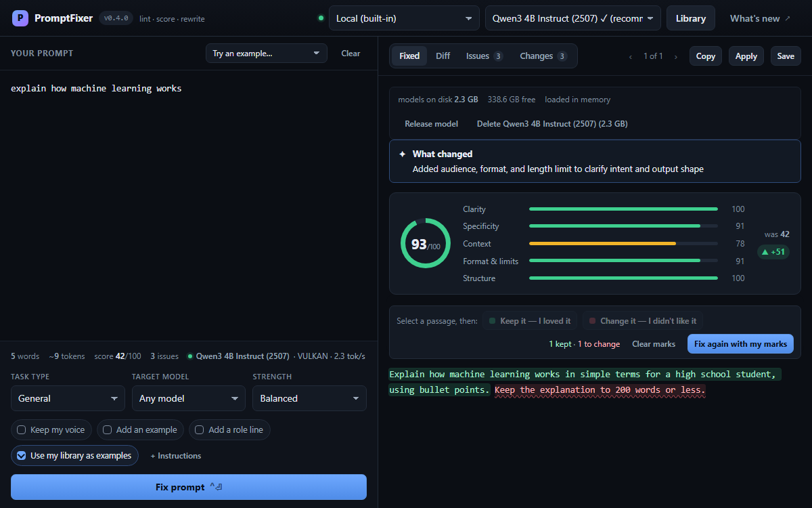Click the PromptFixer logo icon
Viewport: 812px width, 508px height.
[x=20, y=18]
